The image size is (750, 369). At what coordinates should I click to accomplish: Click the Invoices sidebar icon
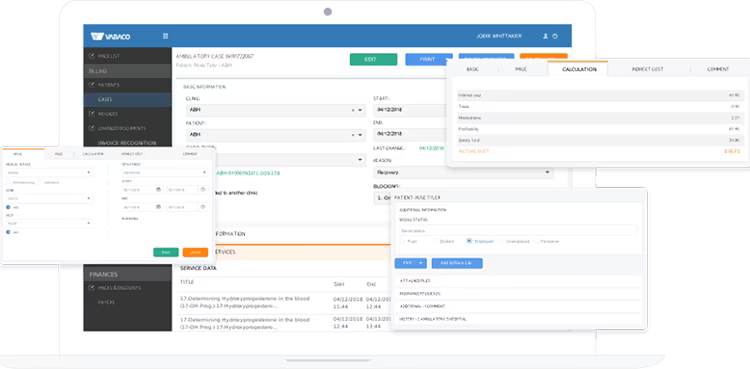pos(91,114)
